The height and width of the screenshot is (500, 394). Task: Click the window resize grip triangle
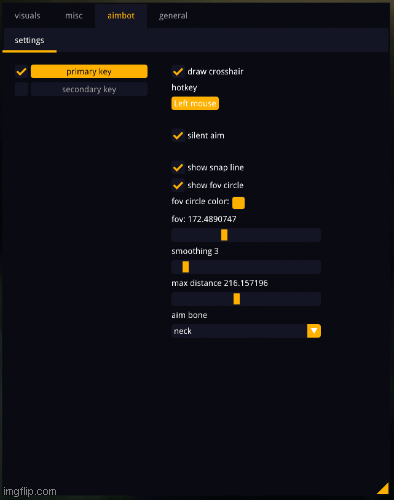[x=384, y=489]
